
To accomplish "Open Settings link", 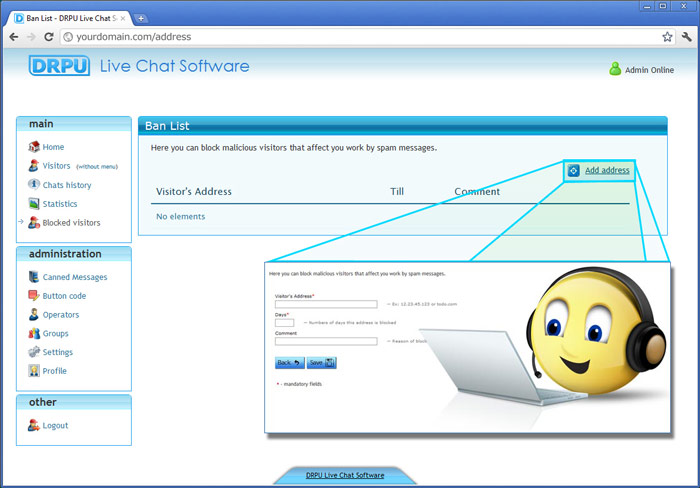I will click(58, 352).
